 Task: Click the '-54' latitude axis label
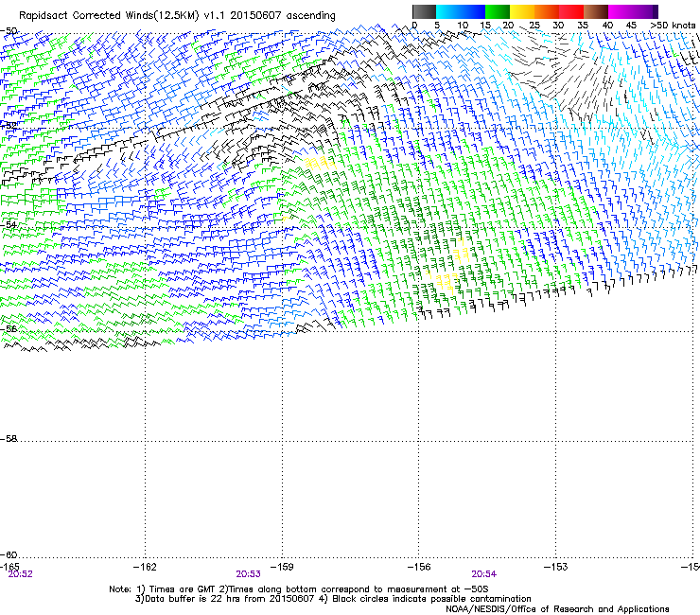9,225
